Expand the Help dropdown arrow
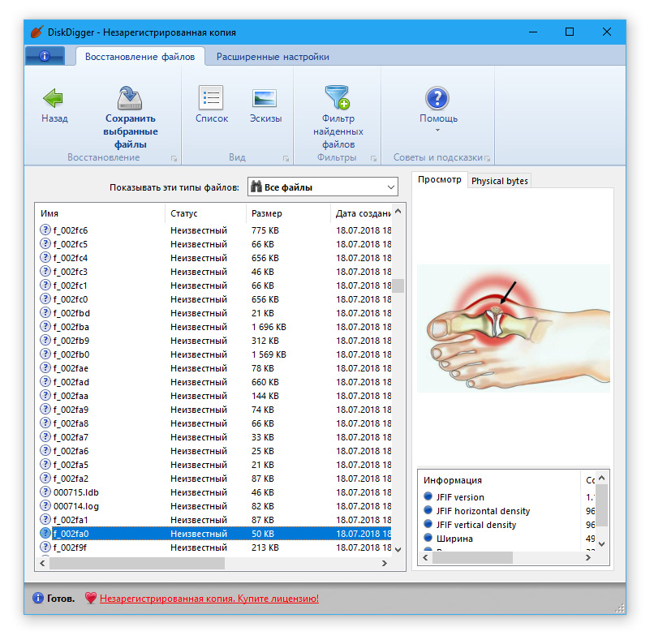 [437, 131]
